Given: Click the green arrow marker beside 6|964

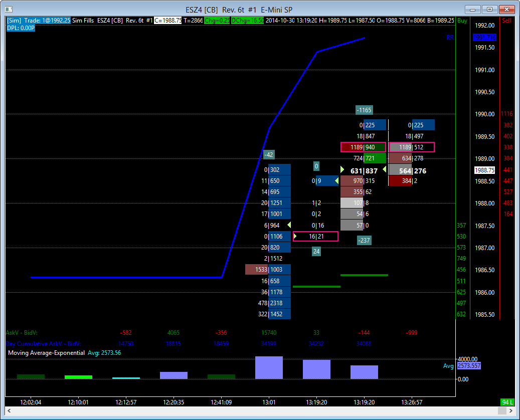Looking at the screenshot, I should coord(289,225).
